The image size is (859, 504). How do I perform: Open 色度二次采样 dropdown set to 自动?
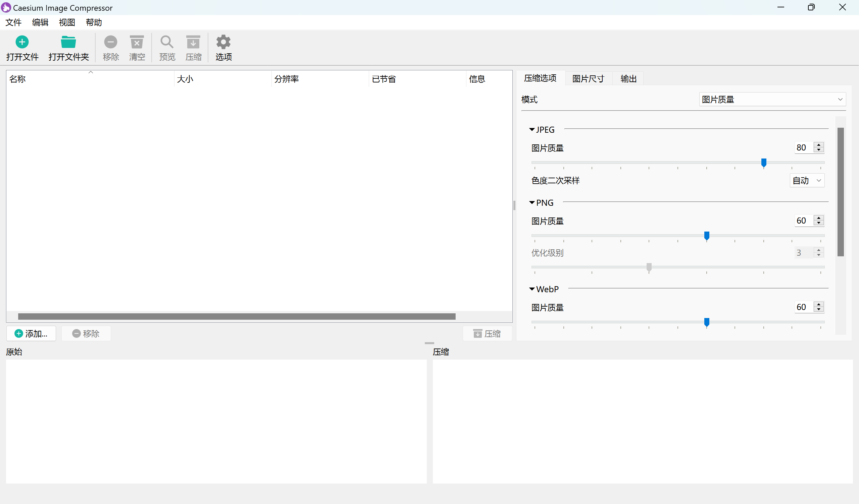[x=807, y=181]
